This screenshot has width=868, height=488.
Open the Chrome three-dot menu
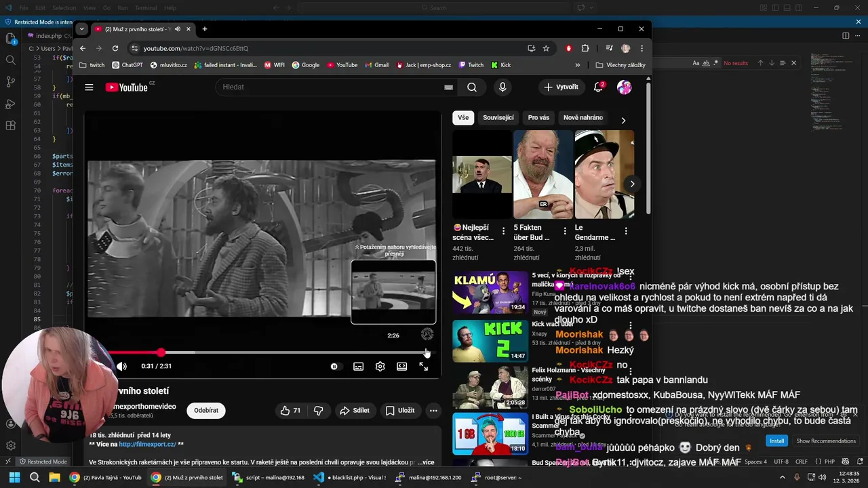(x=642, y=48)
